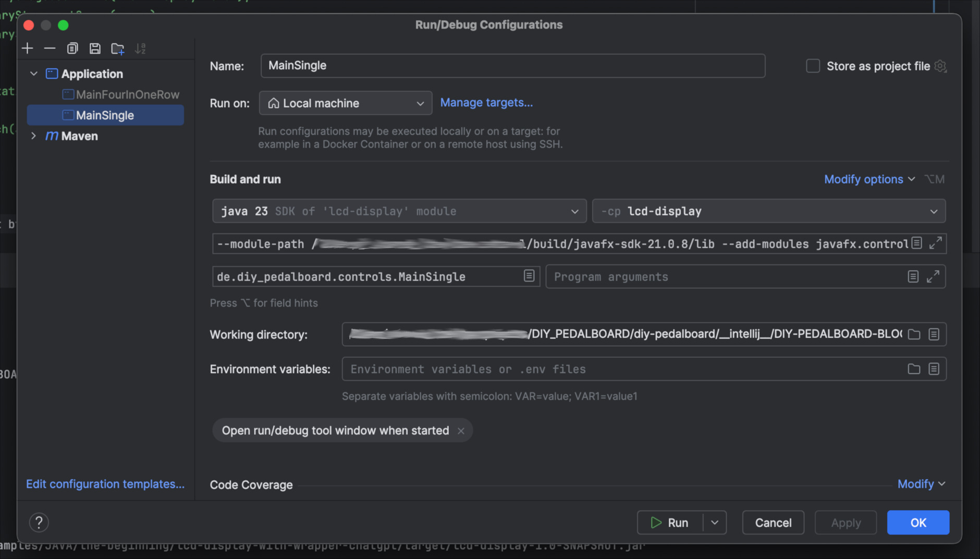This screenshot has width=980, height=559.
Task: Add a new run configuration
Action: coord(27,48)
